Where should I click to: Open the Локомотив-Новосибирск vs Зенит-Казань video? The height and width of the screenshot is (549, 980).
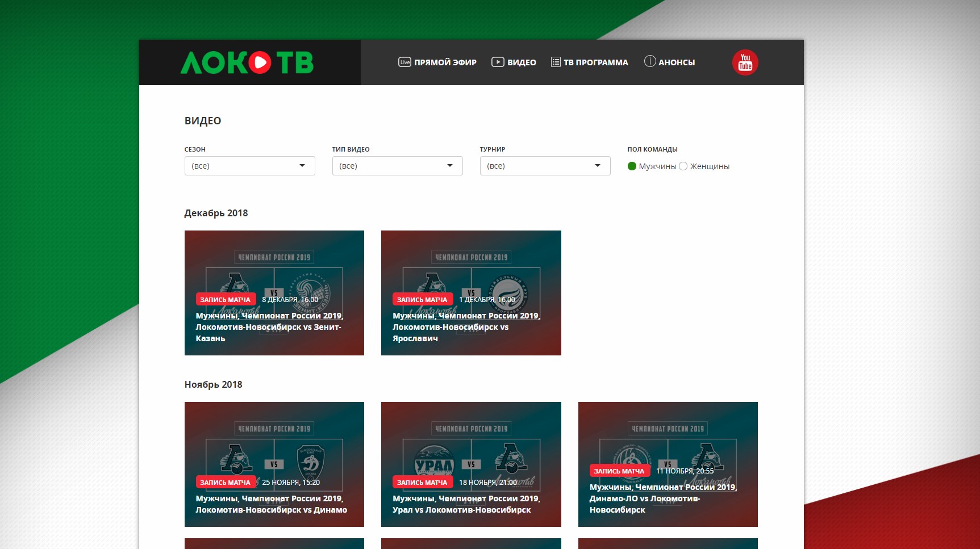coord(274,293)
